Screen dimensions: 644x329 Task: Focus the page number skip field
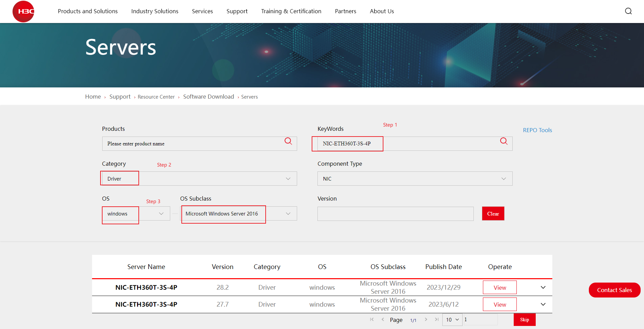pos(481,320)
